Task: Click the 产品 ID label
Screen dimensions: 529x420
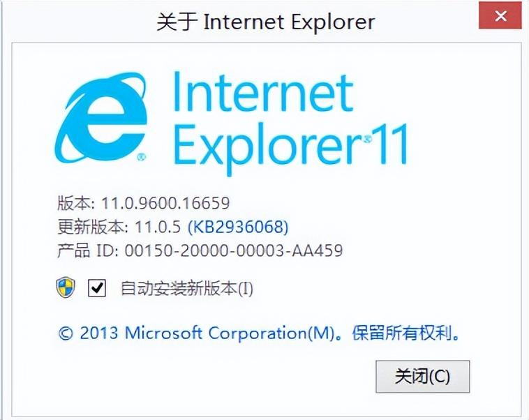Action: click(87, 250)
